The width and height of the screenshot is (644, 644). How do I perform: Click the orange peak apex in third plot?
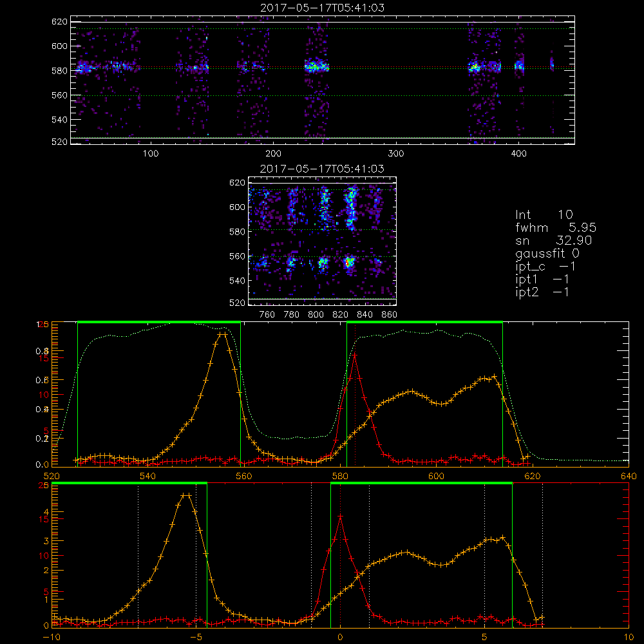[222, 334]
